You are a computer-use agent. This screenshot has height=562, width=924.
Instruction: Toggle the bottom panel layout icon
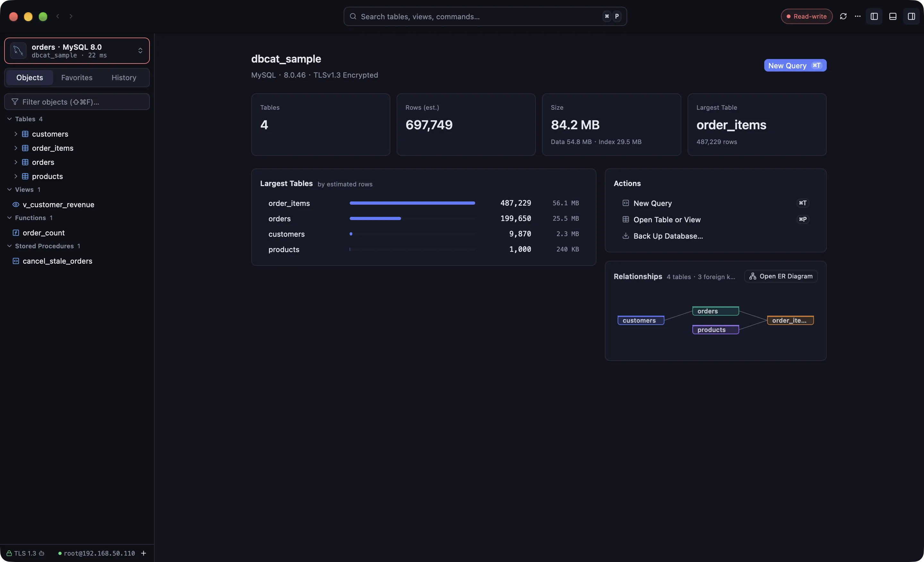pos(893,16)
